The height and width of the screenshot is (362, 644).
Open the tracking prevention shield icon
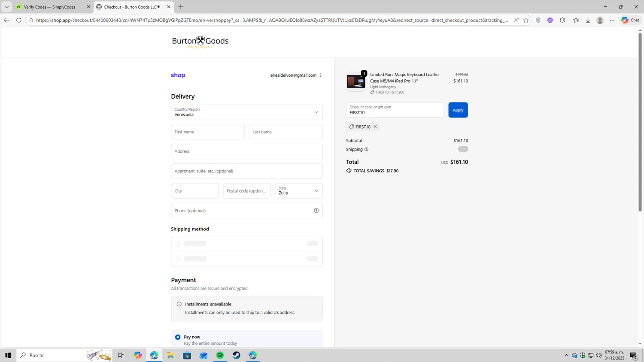tap(538, 20)
